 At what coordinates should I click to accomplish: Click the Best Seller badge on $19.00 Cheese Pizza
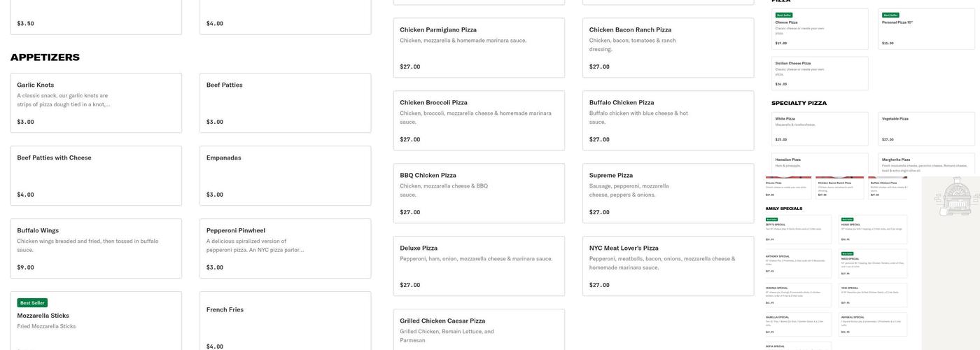click(783, 15)
